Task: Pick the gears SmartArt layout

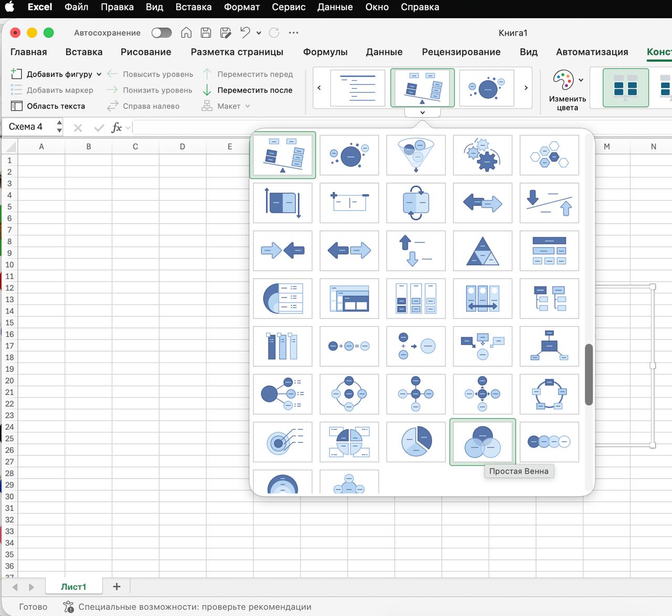Action: point(482,155)
